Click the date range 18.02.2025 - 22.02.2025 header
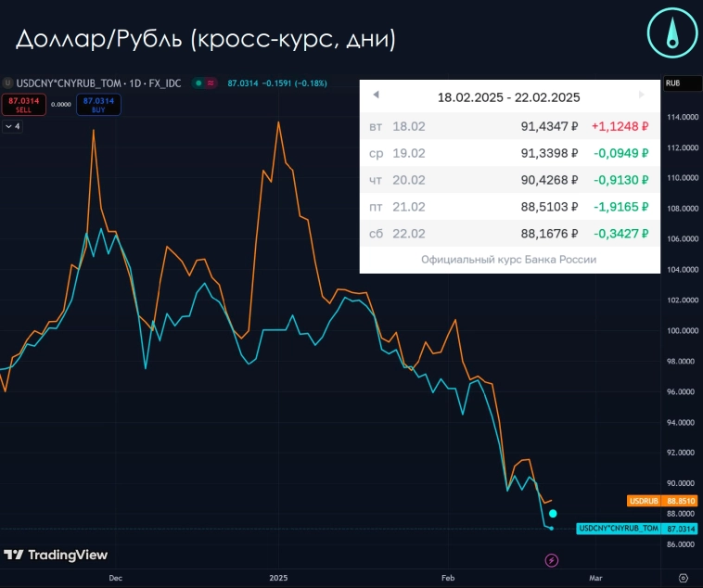This screenshot has width=703, height=588. [509, 97]
